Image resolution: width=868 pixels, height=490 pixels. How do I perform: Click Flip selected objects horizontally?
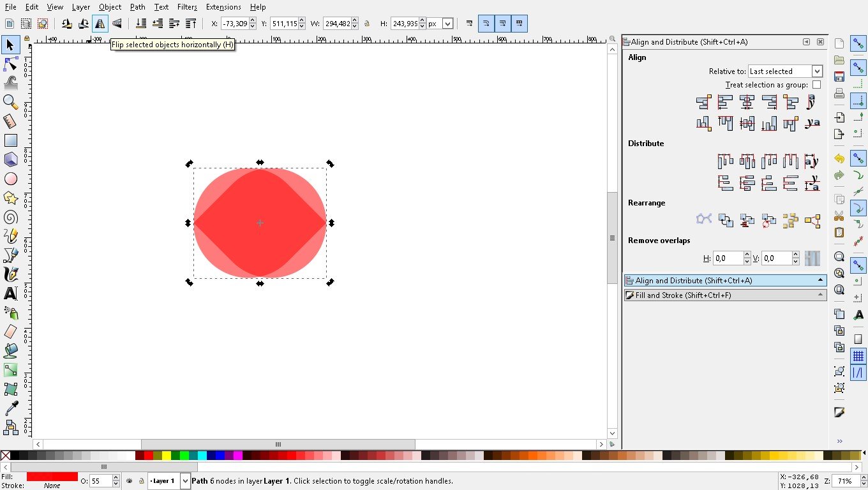click(100, 24)
